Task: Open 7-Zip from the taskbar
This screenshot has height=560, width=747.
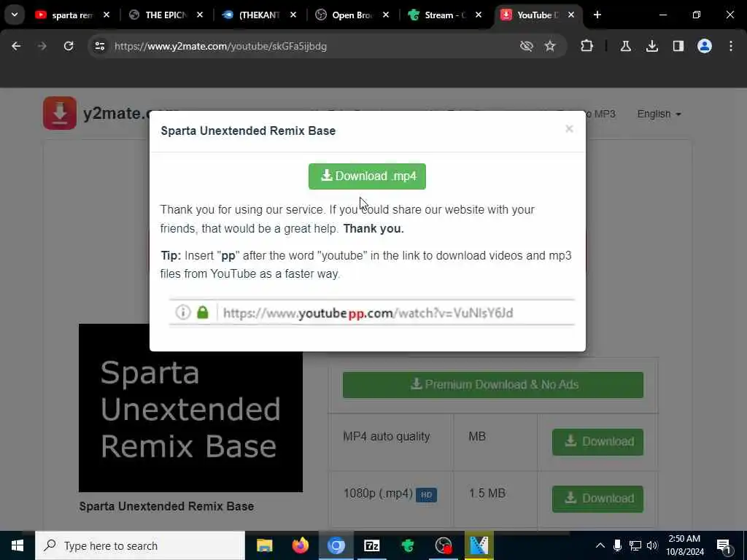Action: tap(371, 545)
